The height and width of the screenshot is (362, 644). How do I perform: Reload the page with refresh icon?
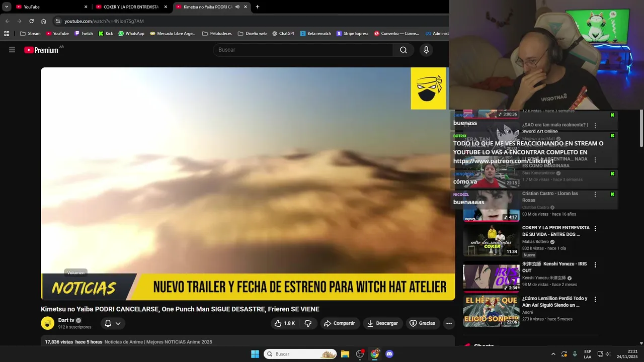pos(31,21)
